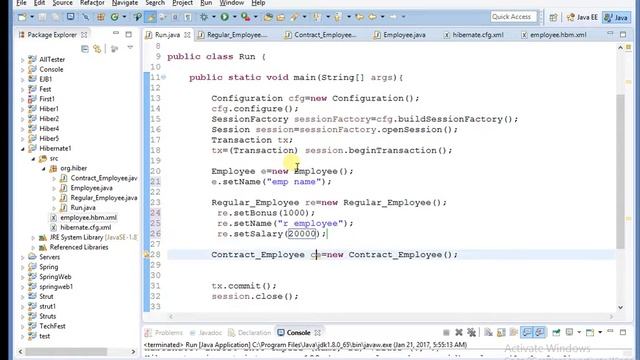The image size is (640, 360).
Task: Toggle highlighted Mark Occurrences toolbar button
Action: click(151, 17)
